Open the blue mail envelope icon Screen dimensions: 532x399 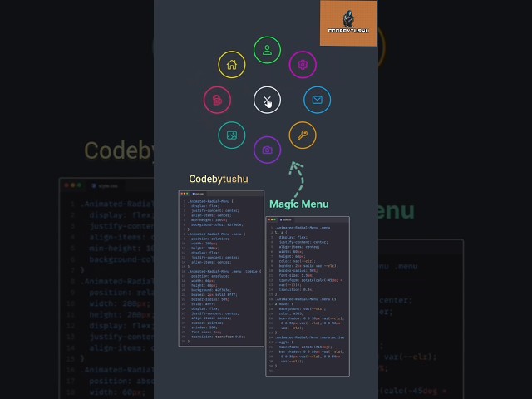pos(318,100)
